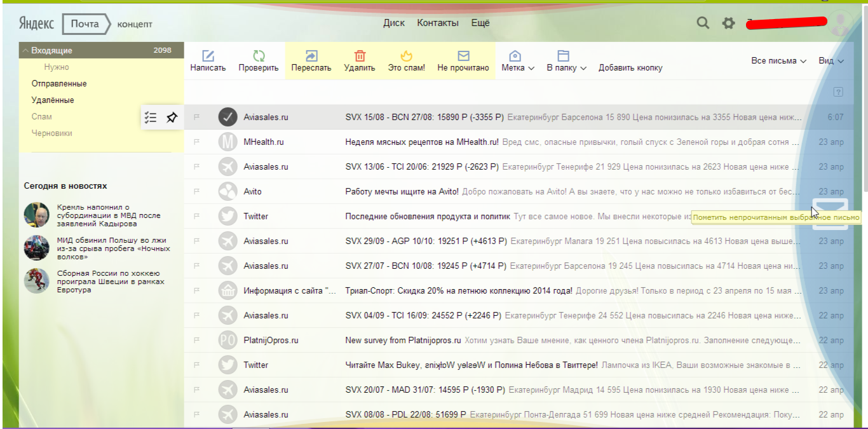Uncheck the selected Aviasales 6:07 message

(227, 117)
